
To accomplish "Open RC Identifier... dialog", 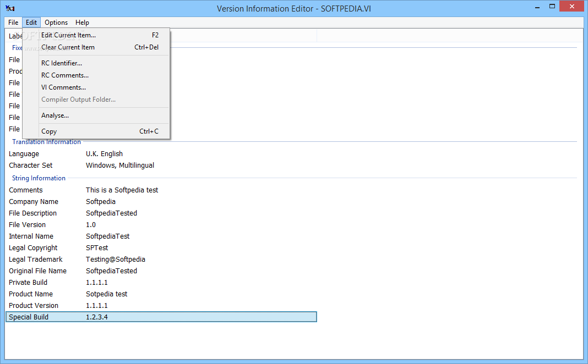I will coord(96,63).
